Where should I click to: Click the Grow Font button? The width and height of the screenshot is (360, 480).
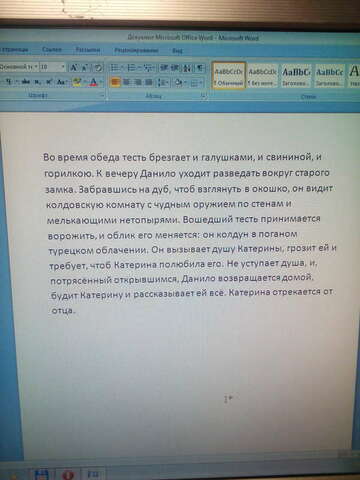tap(73, 68)
